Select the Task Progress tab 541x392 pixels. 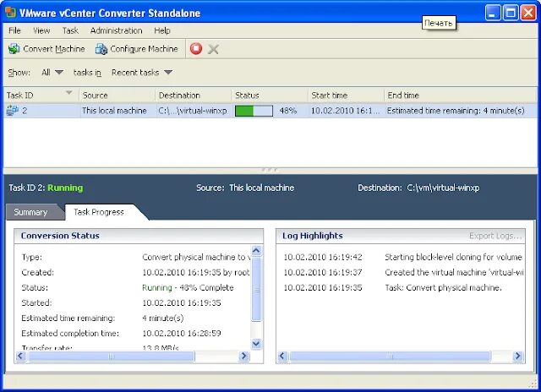(99, 212)
